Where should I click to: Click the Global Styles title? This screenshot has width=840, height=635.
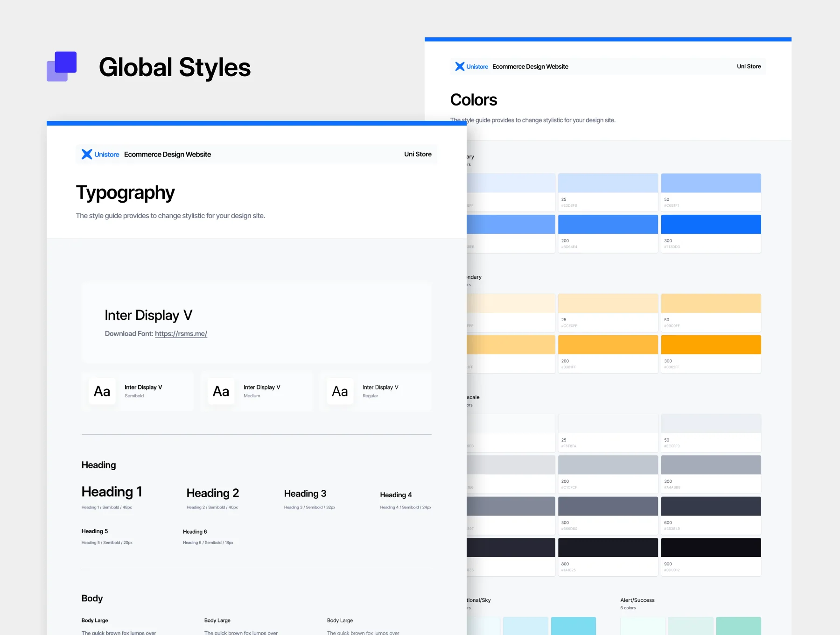tap(175, 67)
